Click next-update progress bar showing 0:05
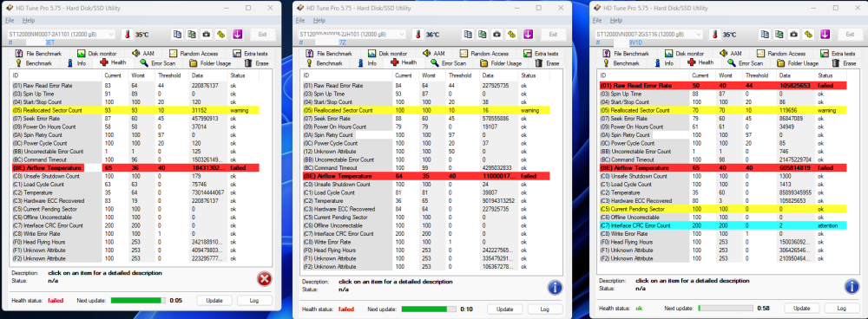Image resolution: width=868 pixels, height=319 pixels. pyautogui.click(x=138, y=300)
